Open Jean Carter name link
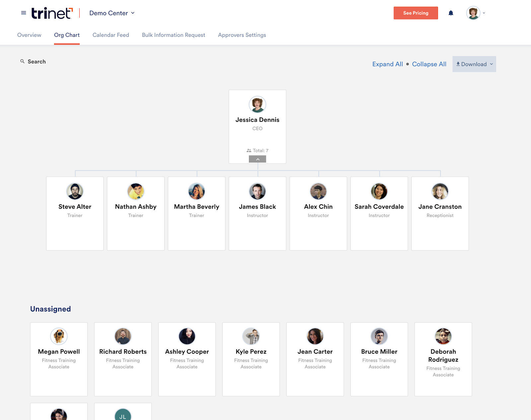 coord(315,352)
